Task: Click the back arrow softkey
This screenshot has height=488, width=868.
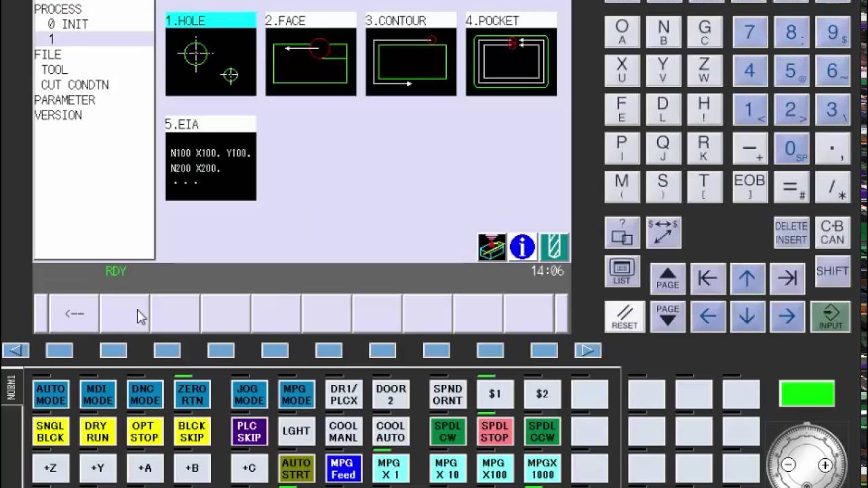Action: coord(74,314)
